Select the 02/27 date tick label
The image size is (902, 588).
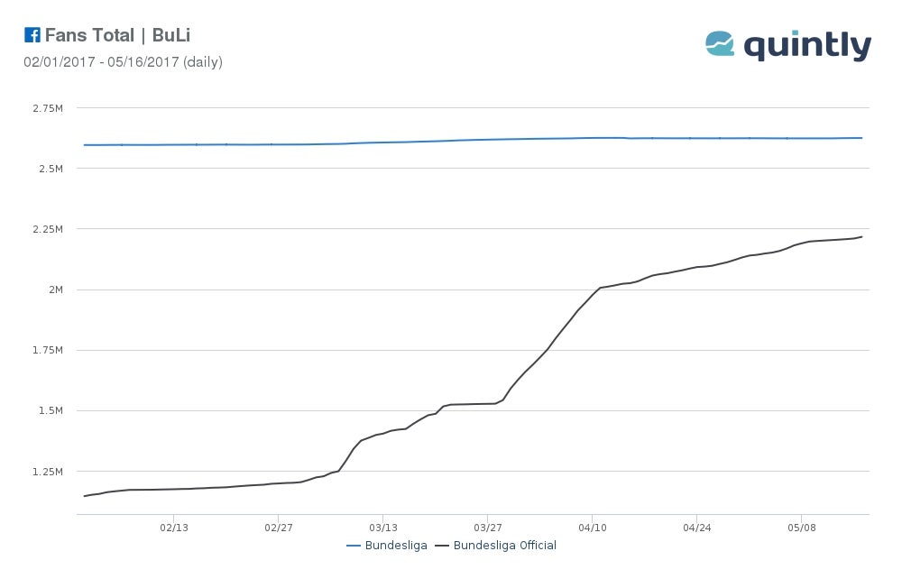coord(278,527)
